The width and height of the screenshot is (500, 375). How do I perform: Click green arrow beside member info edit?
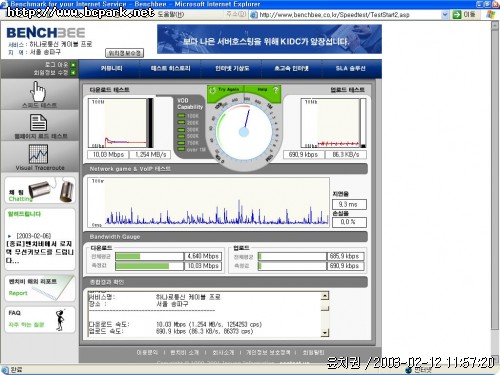(x=73, y=72)
